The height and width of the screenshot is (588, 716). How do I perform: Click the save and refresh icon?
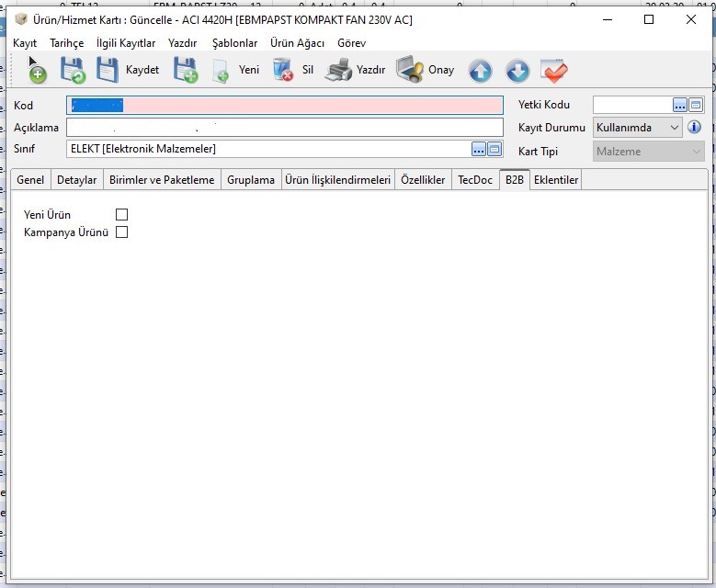click(73, 70)
